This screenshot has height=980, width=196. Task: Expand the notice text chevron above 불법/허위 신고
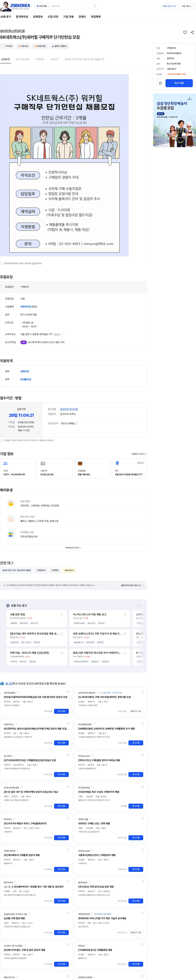(96, 585)
